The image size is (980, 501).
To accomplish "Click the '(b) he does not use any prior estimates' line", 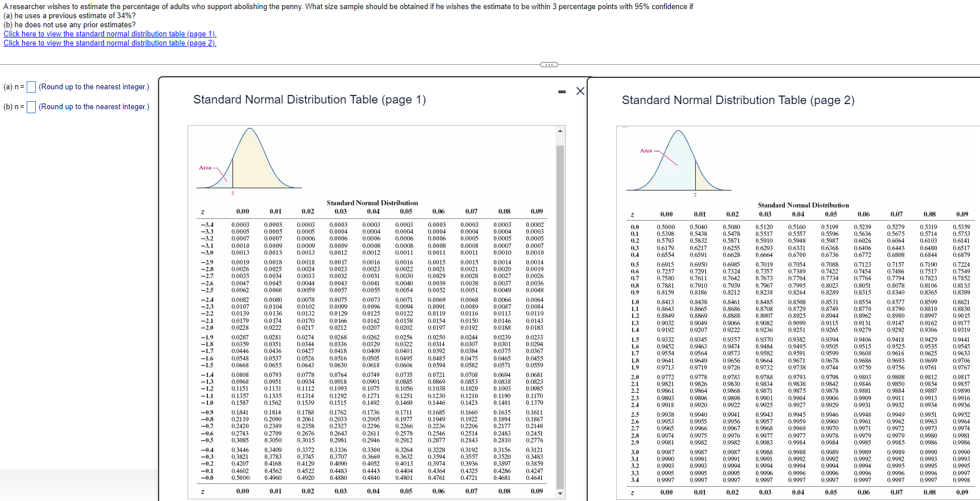I will tap(69, 25).
